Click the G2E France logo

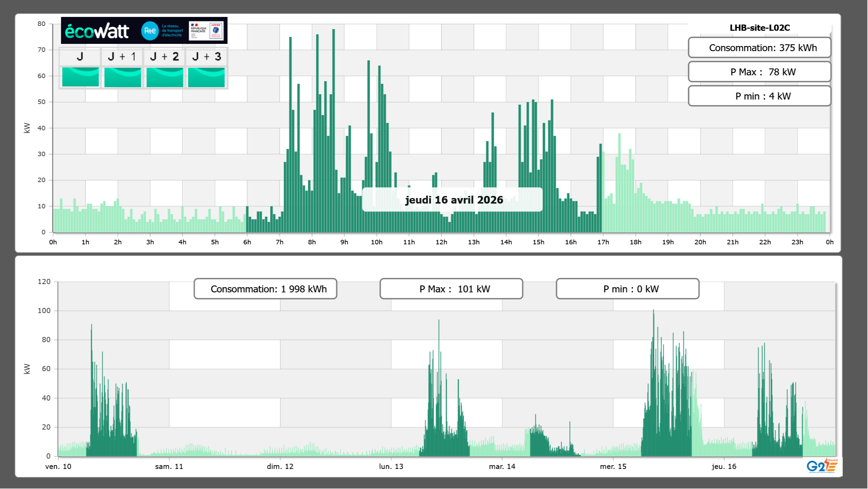point(822,466)
